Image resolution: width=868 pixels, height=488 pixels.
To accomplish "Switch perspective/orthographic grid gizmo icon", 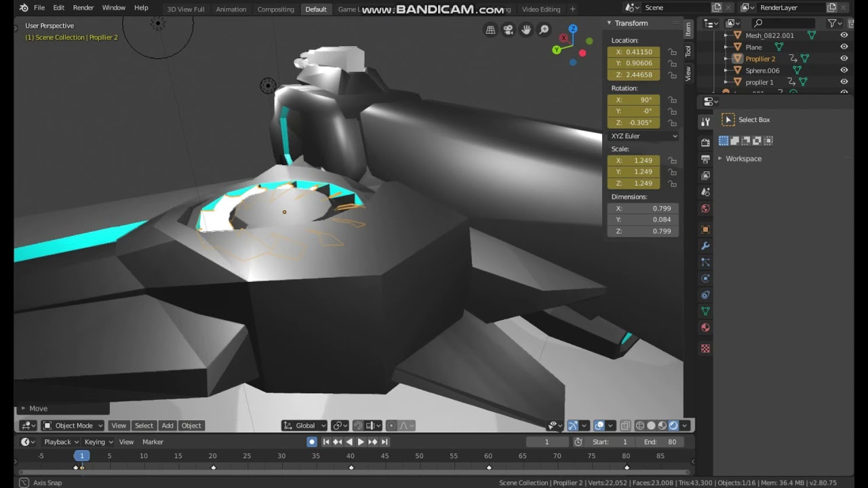I will 490,30.
